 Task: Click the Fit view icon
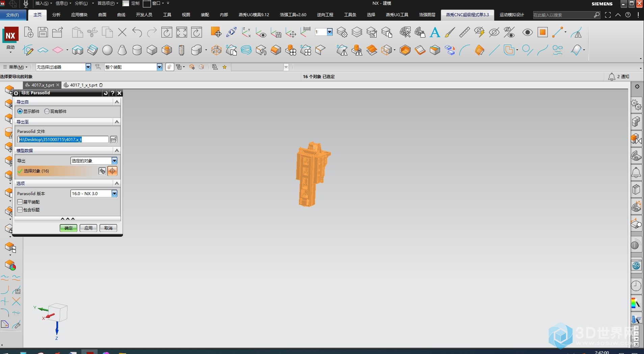coord(182,32)
